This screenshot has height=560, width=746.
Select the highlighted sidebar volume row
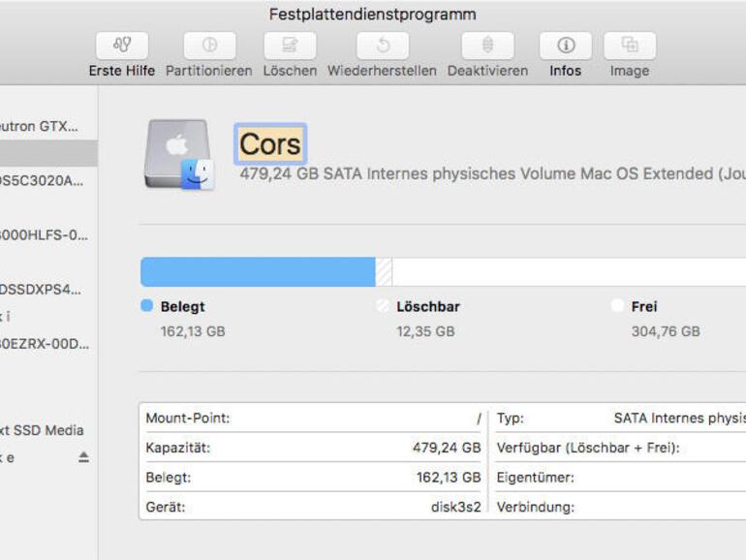point(48,153)
